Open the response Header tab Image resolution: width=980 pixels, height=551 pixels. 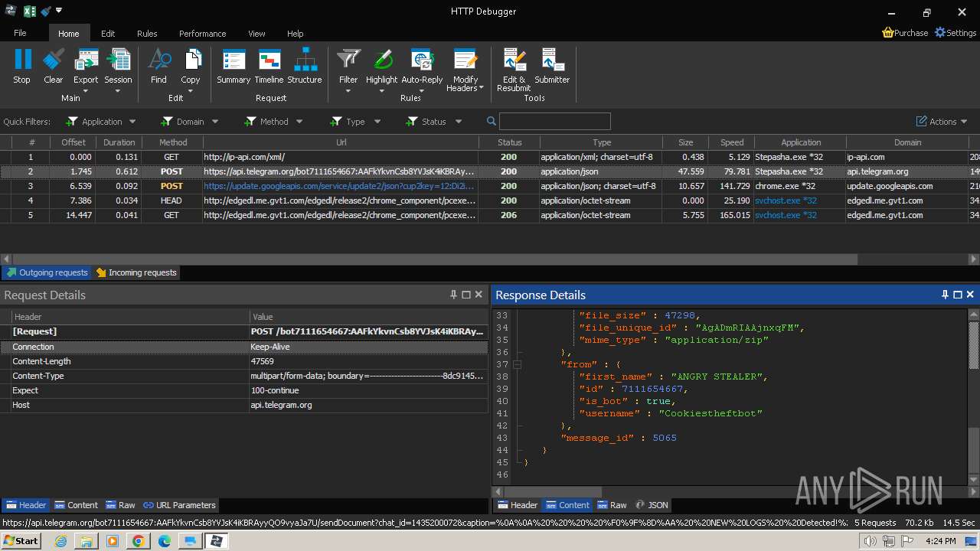[517, 505]
